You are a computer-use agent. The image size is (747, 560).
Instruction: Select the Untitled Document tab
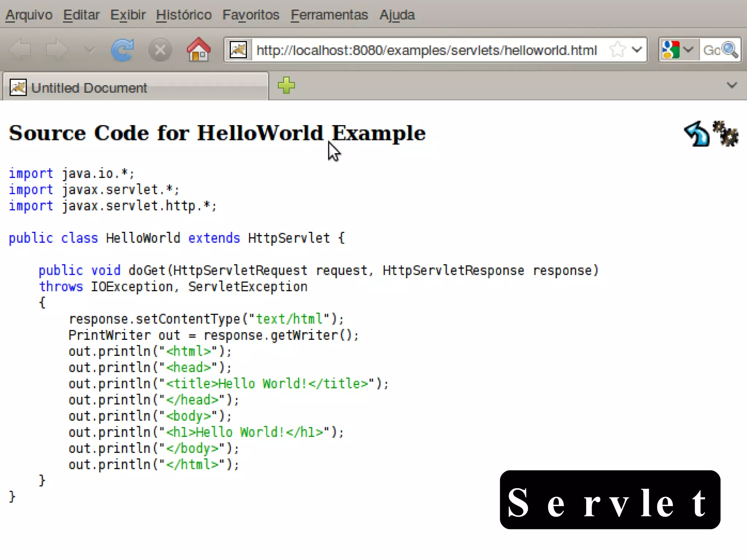(x=136, y=87)
